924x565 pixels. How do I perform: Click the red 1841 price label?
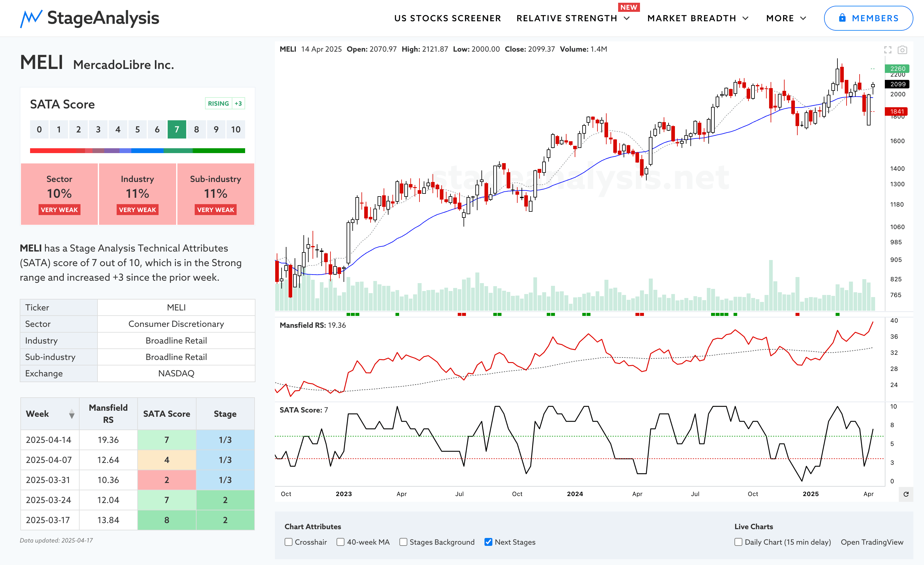pos(897,111)
